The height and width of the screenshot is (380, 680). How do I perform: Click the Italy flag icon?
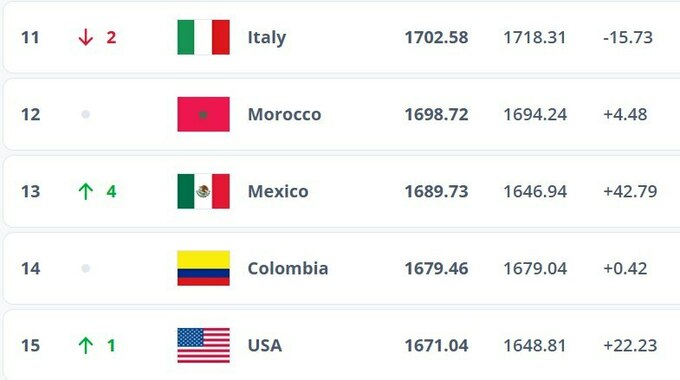click(203, 37)
